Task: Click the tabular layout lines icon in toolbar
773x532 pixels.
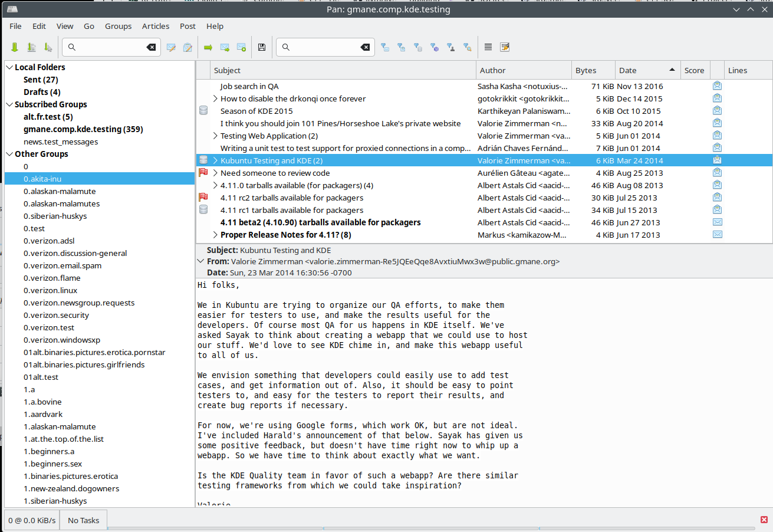Action: click(488, 47)
